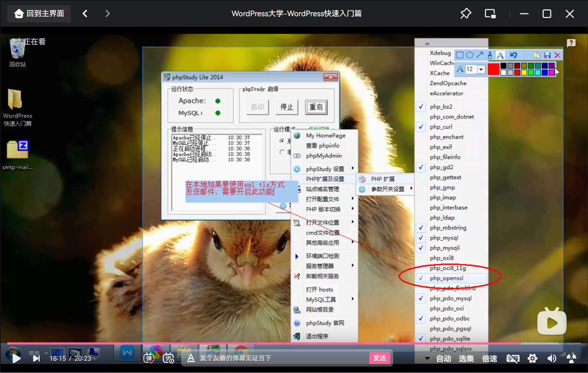Image resolution: width=588 pixels, height=373 pixels.
Task: Select the rectangle annotation tool
Action: coord(459,55)
